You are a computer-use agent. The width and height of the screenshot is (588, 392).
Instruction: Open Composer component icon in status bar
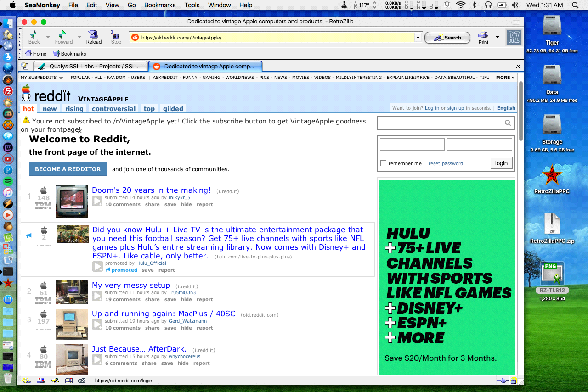click(55, 381)
